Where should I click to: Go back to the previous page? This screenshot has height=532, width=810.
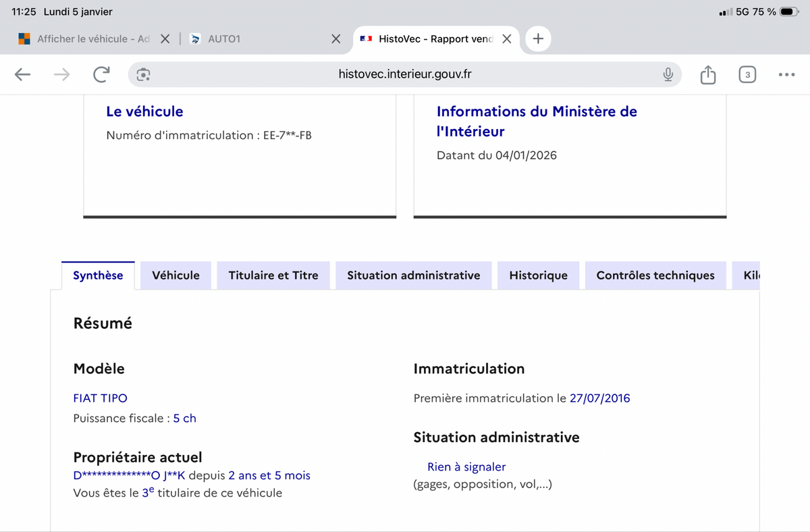click(23, 75)
